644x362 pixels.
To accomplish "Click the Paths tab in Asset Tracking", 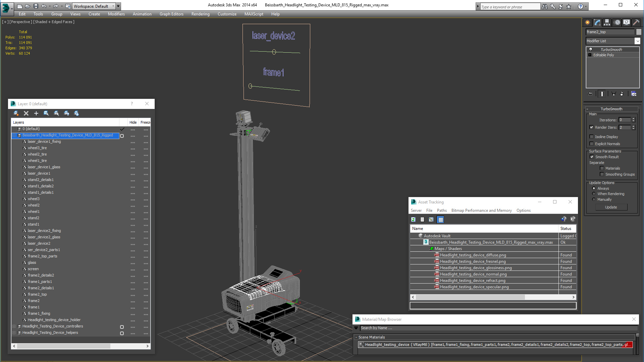I will 441,210.
